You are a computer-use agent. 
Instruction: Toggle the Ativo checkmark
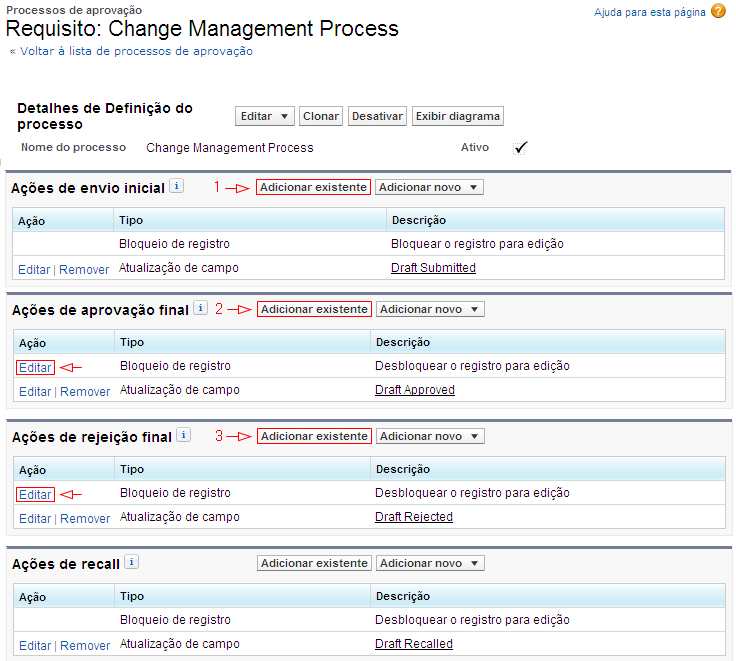tap(520, 147)
